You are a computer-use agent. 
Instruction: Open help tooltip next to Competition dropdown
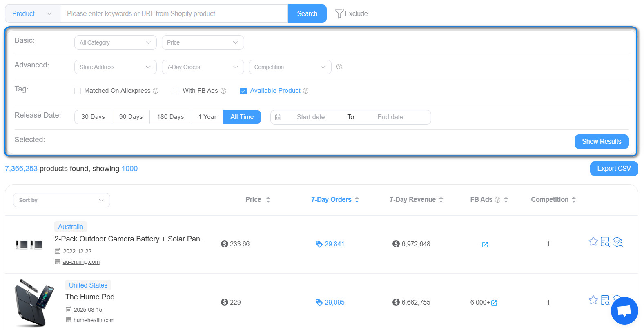pyautogui.click(x=339, y=67)
